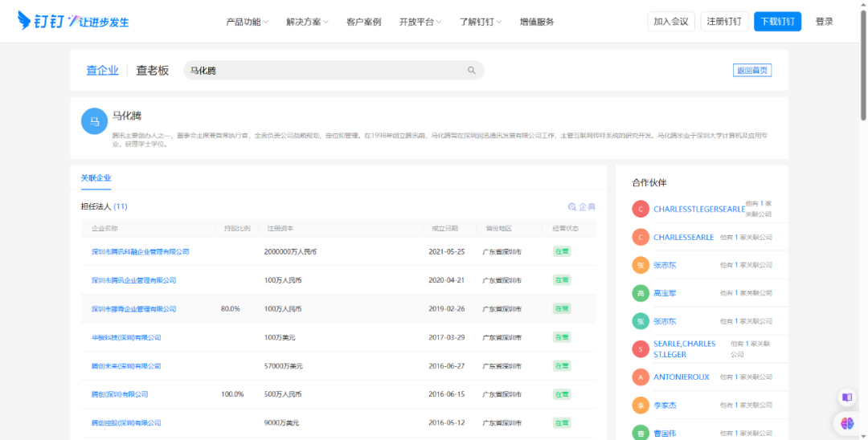Image resolution: width=868 pixels, height=440 pixels.
Task: Click the green 高 avatar for 高宝军
Action: (641, 293)
